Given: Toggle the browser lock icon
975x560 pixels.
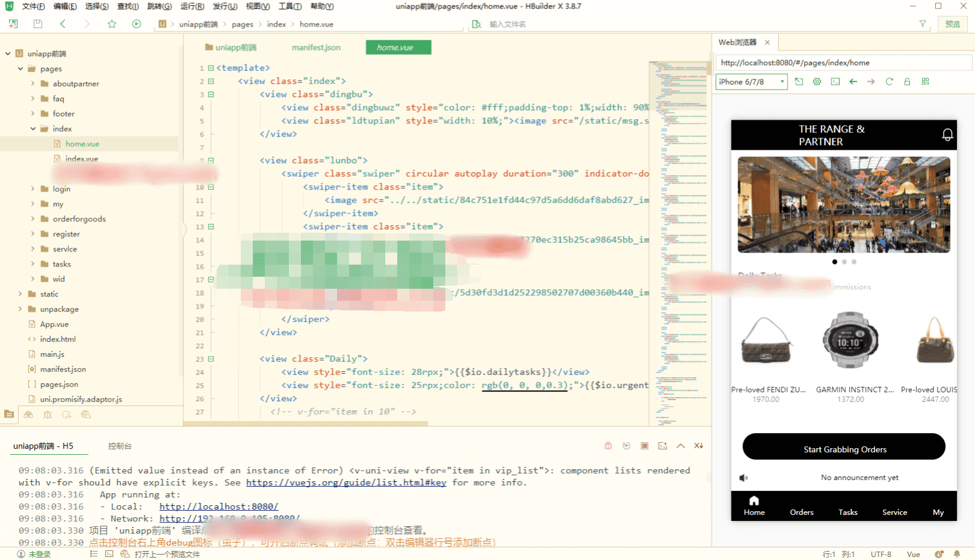Looking at the screenshot, I should point(907,82).
